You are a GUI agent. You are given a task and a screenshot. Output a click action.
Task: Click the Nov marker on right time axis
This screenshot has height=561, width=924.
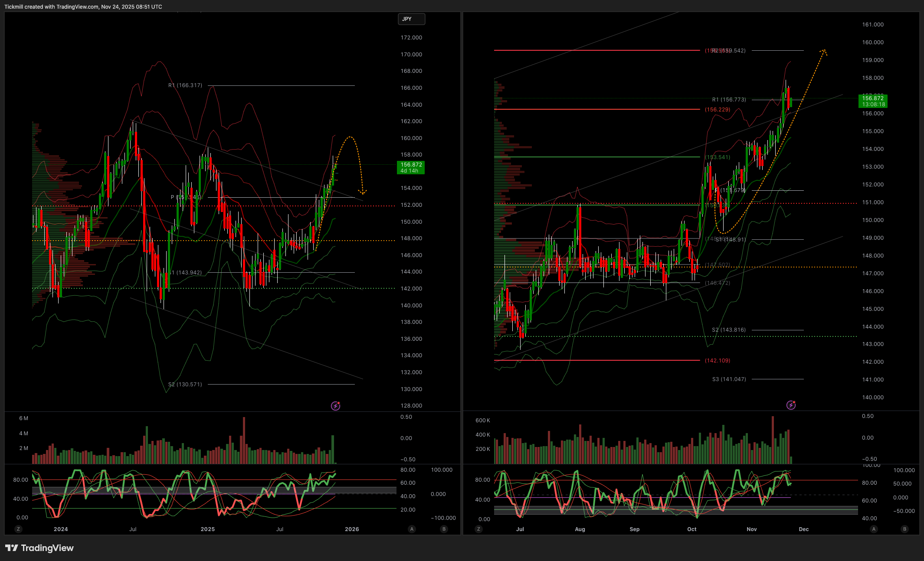(x=752, y=529)
